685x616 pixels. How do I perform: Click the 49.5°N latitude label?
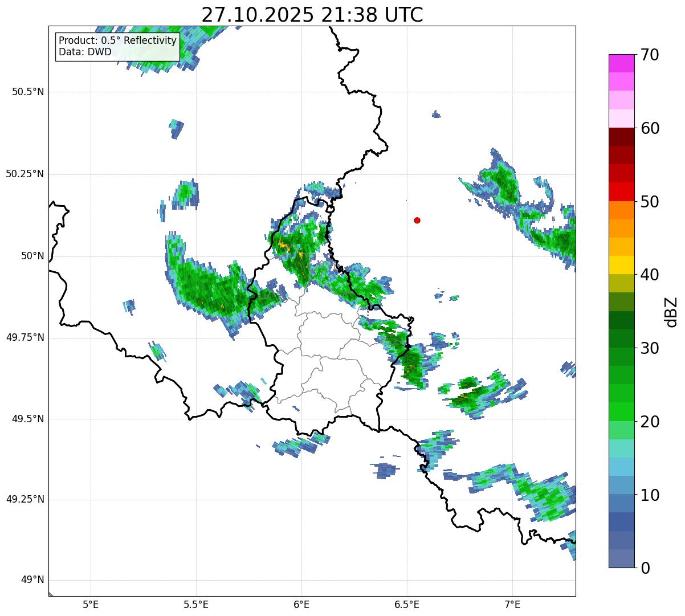(28, 419)
